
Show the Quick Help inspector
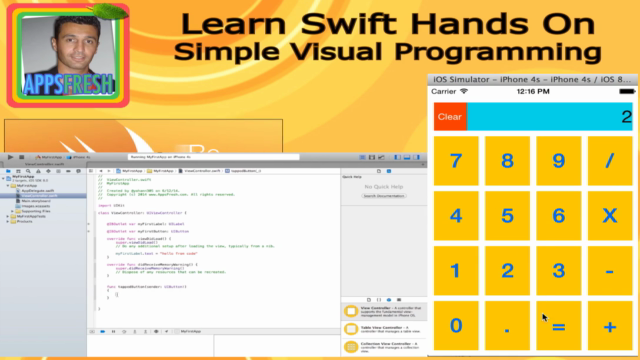(x=389, y=171)
